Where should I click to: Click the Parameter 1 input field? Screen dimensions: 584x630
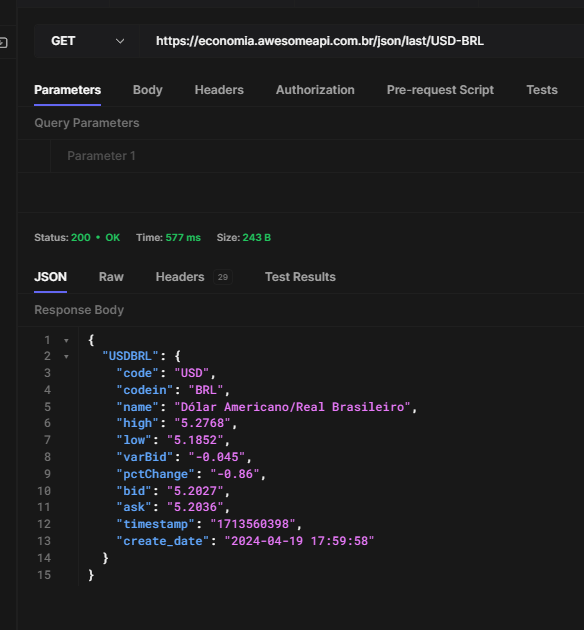[x=317, y=156]
